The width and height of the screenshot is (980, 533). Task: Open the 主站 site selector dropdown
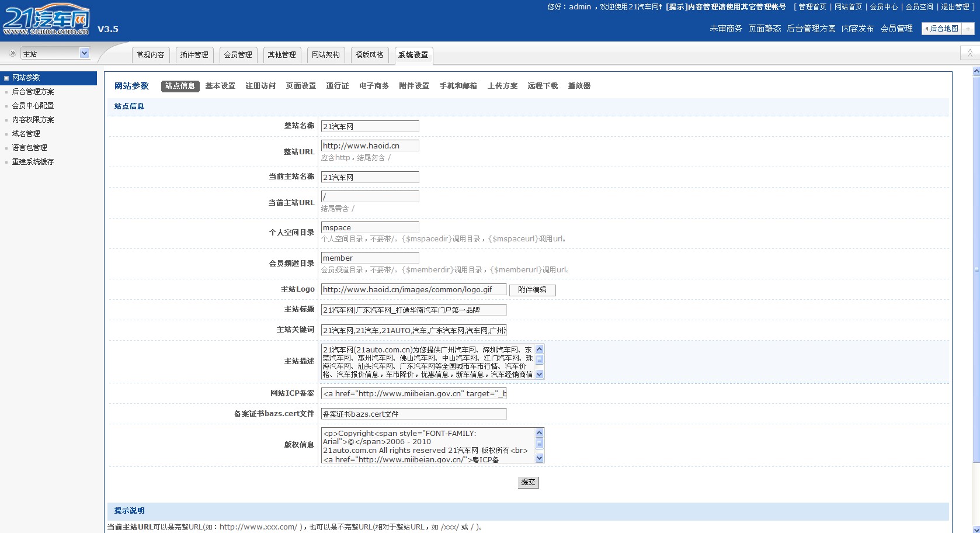[x=55, y=53]
